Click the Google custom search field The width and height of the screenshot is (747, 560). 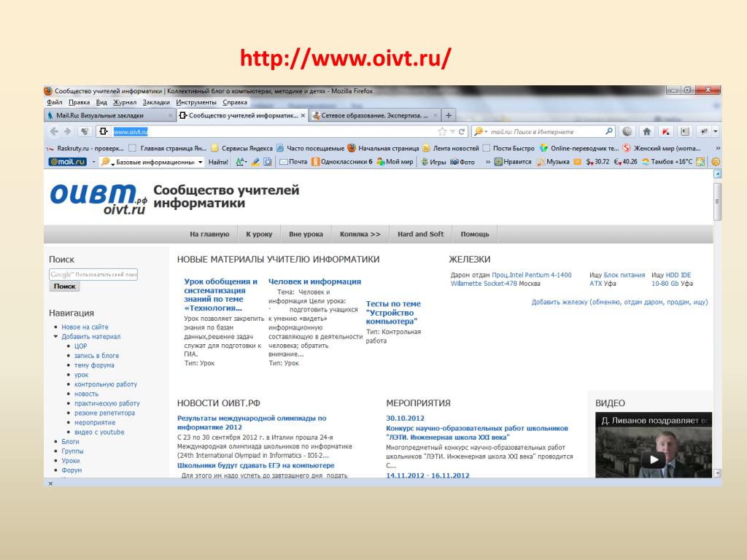pyautogui.click(x=93, y=274)
